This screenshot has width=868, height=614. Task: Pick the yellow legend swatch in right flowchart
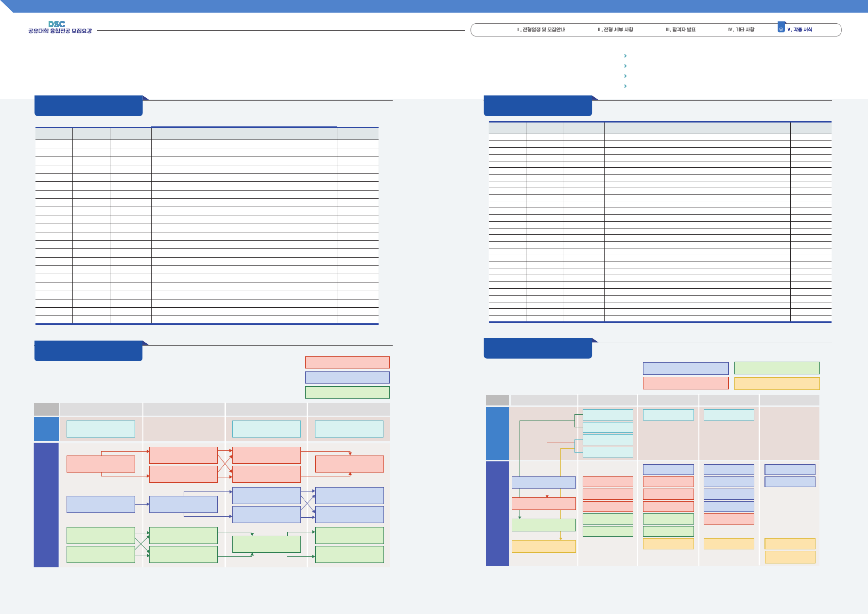pos(777,384)
